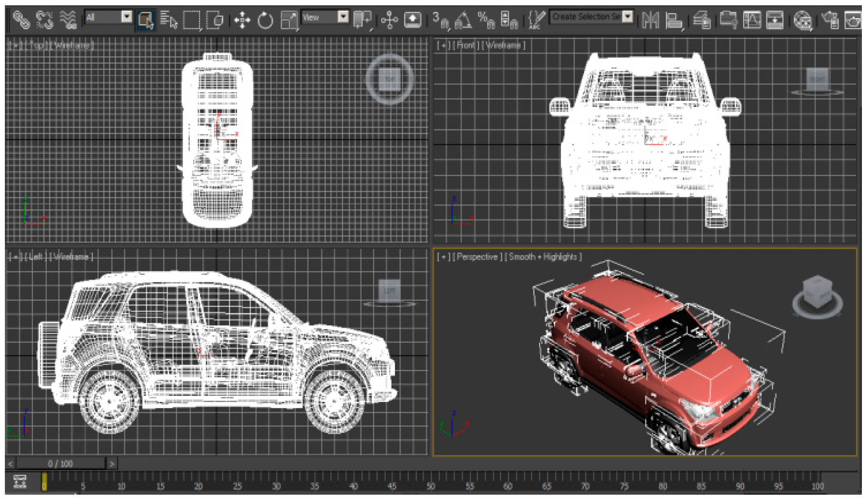Click the Mirror tool icon
The height and width of the screenshot is (502, 868).
[650, 20]
